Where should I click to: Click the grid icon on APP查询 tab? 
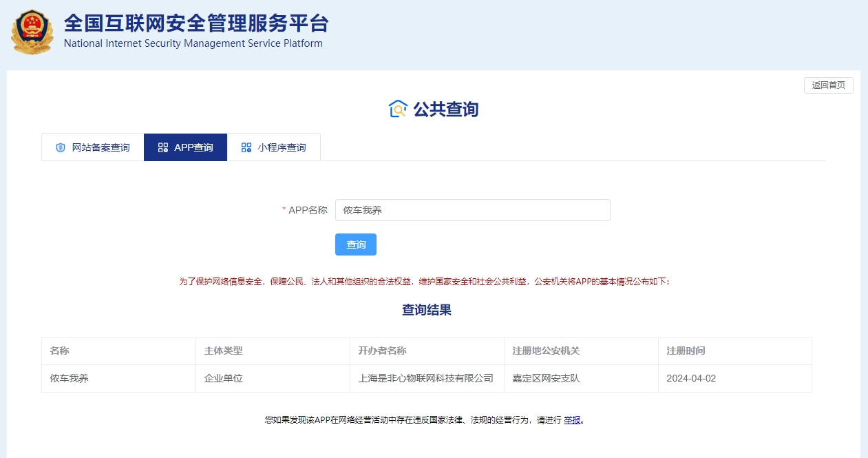[163, 147]
